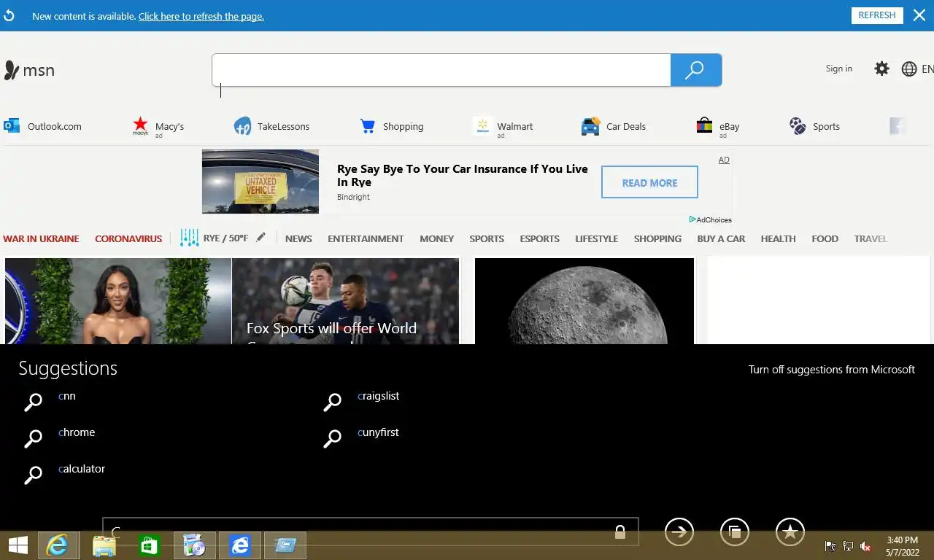This screenshot has height=560, width=934.
Task: Open the Windows Start button
Action: click(x=18, y=545)
